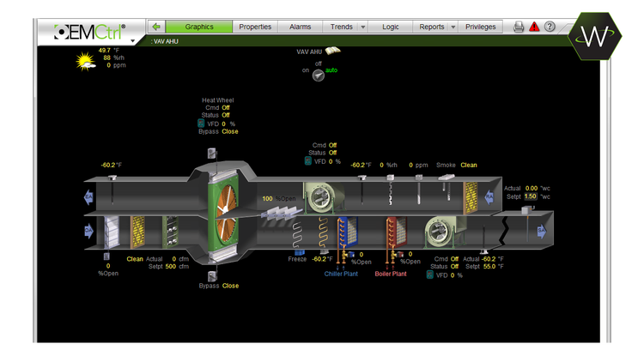Click the 1.50 static pressure setpoint field
This screenshot has height=362, width=644.
pyautogui.click(x=531, y=196)
